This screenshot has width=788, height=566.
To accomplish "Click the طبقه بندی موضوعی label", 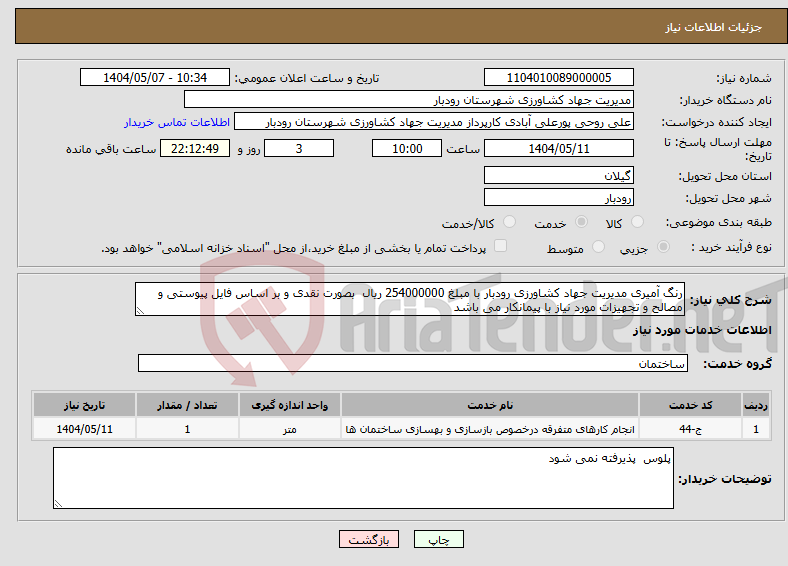I will [x=719, y=222].
